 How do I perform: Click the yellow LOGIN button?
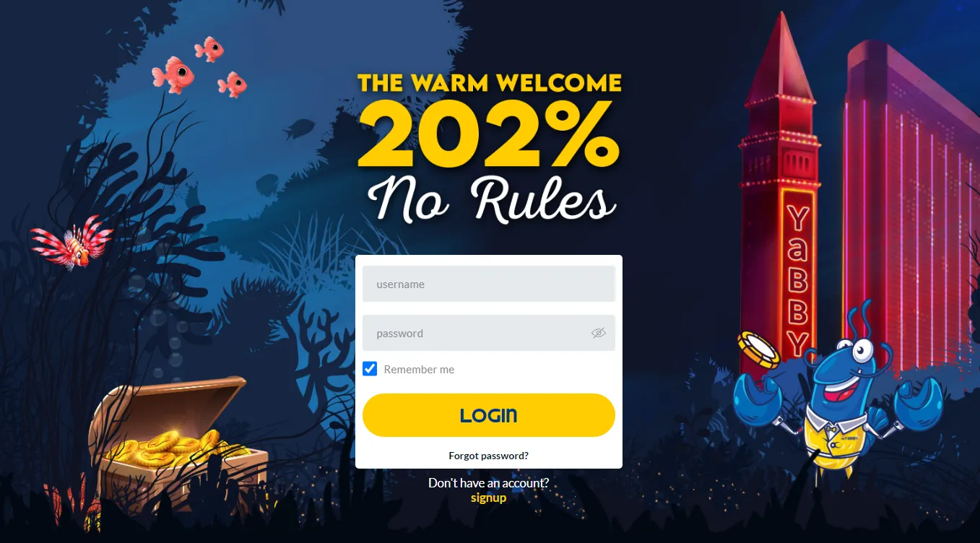pos(489,415)
